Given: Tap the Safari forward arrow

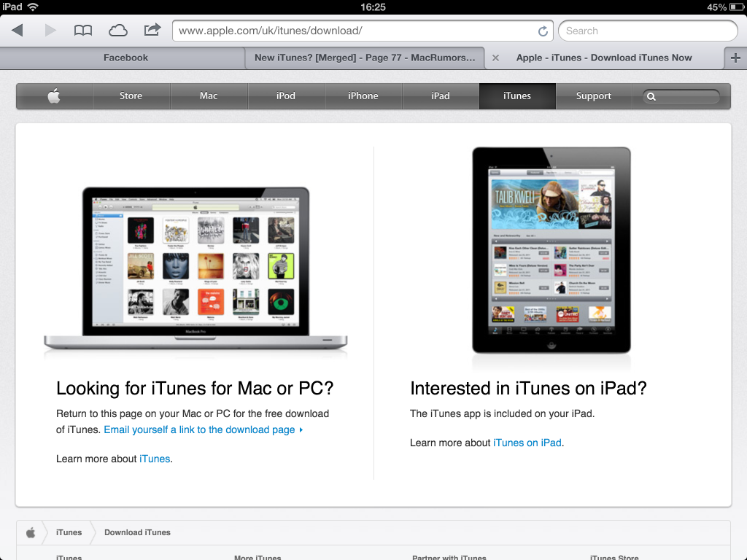Looking at the screenshot, I should [50, 31].
